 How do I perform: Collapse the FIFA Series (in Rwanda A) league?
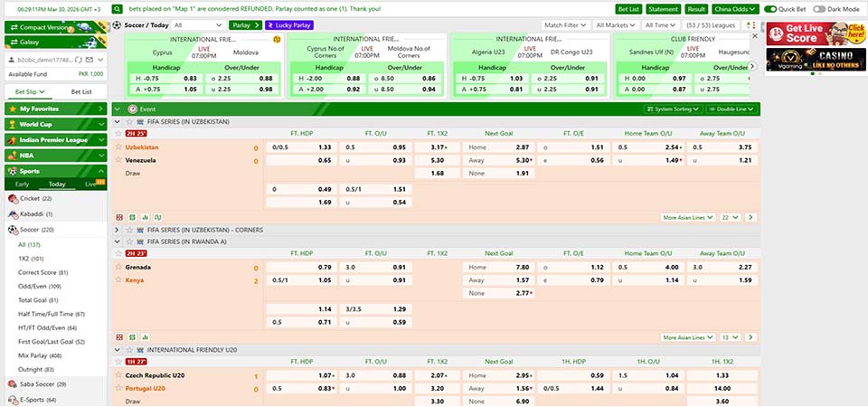pos(117,242)
